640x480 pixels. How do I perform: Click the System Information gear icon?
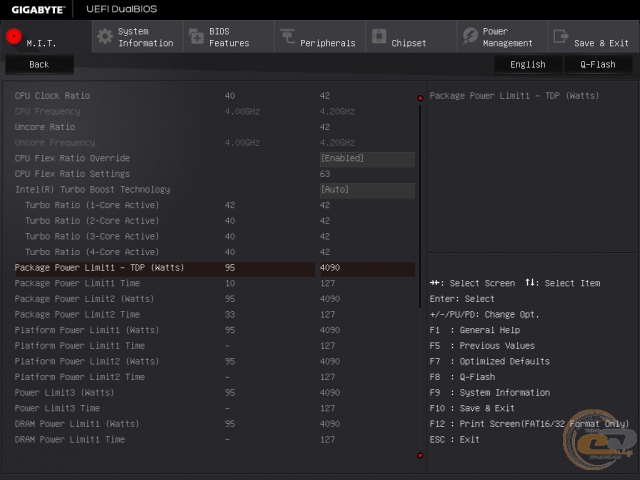[105, 36]
